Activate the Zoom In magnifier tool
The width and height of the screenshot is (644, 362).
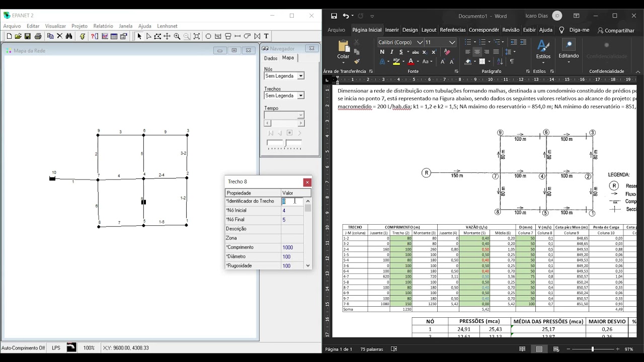click(177, 36)
